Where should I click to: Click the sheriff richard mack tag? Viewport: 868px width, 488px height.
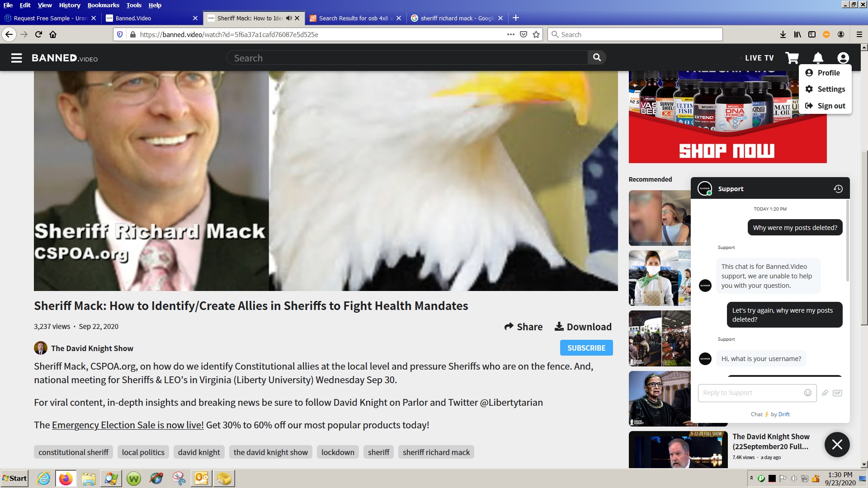pos(436,452)
